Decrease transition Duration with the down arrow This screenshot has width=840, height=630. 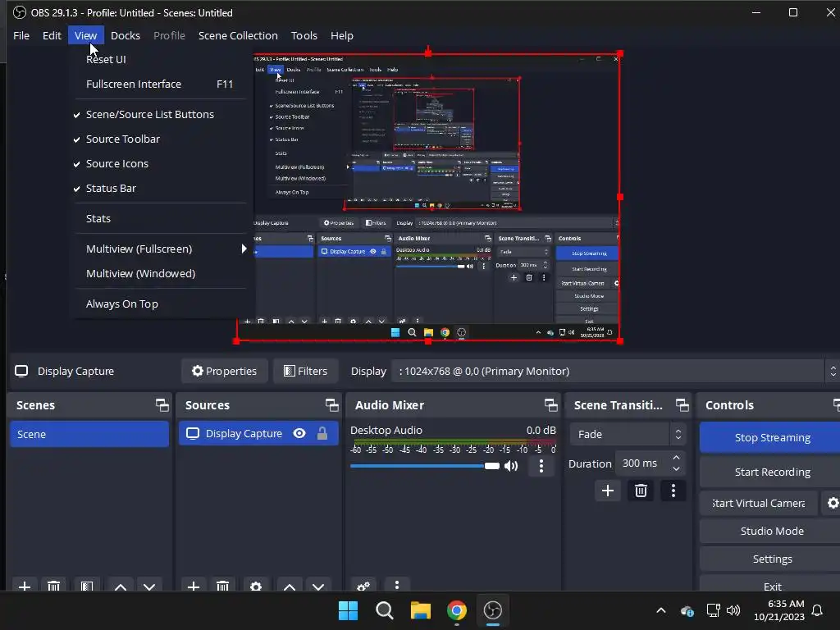pos(676,469)
